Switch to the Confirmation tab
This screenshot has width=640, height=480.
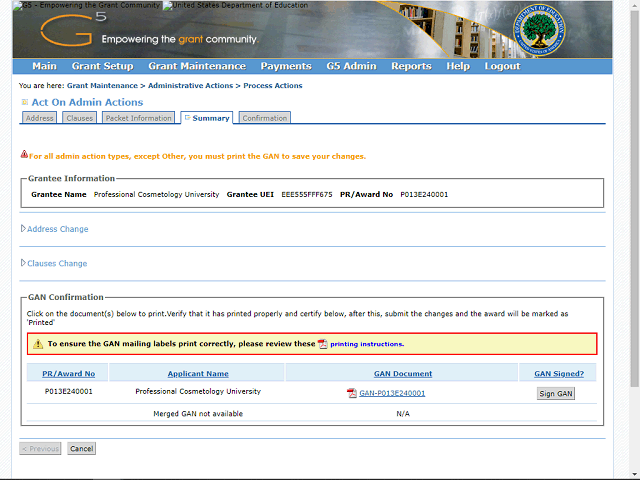point(264,118)
